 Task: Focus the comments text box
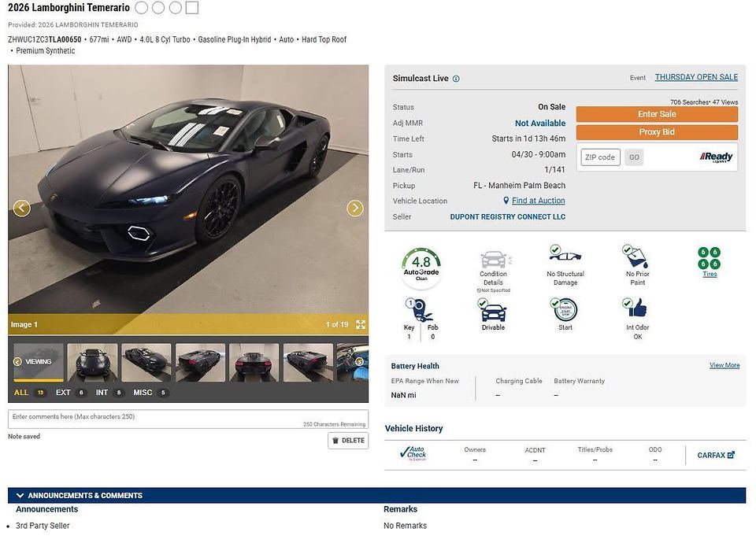click(188, 419)
